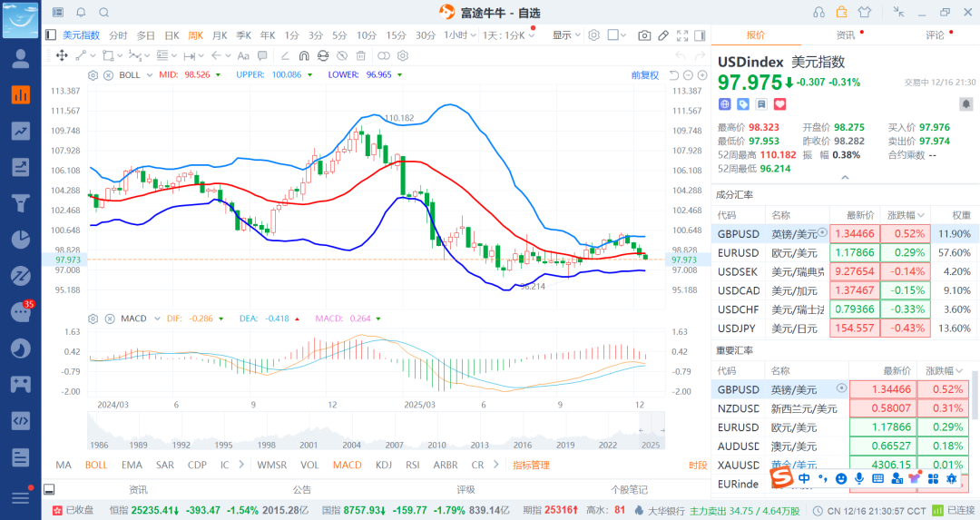Open the 显示 display dropdown
Viewport: 980px width, 520px height.
coord(566,35)
